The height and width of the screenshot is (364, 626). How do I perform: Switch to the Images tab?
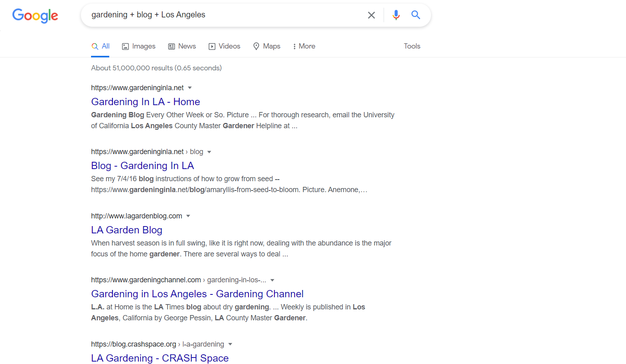tap(139, 46)
